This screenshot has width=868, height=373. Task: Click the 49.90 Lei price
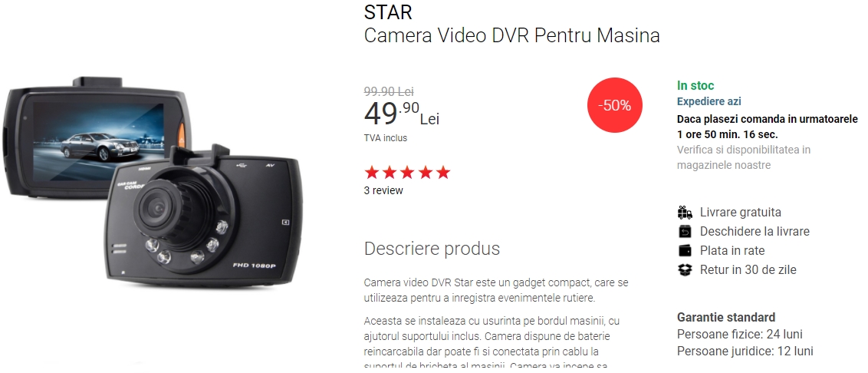401,114
